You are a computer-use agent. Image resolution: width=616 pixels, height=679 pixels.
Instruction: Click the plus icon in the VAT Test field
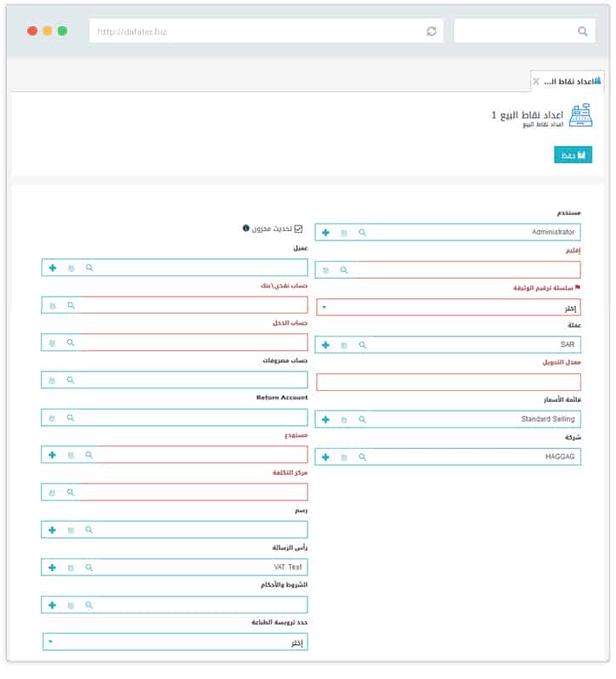click(52, 567)
